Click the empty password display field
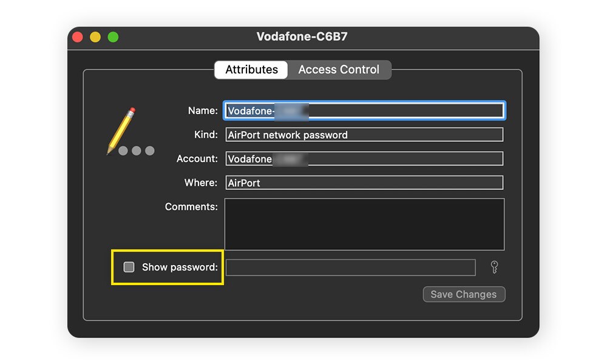This screenshot has height=364, width=607. pyautogui.click(x=351, y=268)
